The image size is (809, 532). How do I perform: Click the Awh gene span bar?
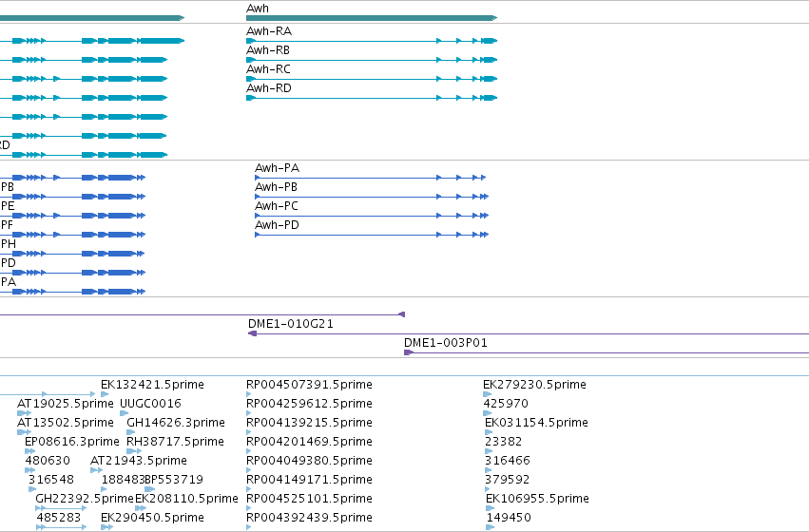(372, 18)
